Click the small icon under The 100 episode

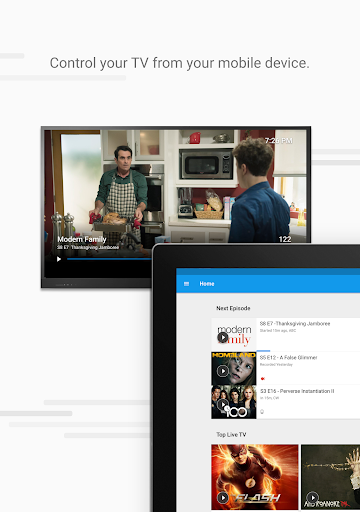262,412
